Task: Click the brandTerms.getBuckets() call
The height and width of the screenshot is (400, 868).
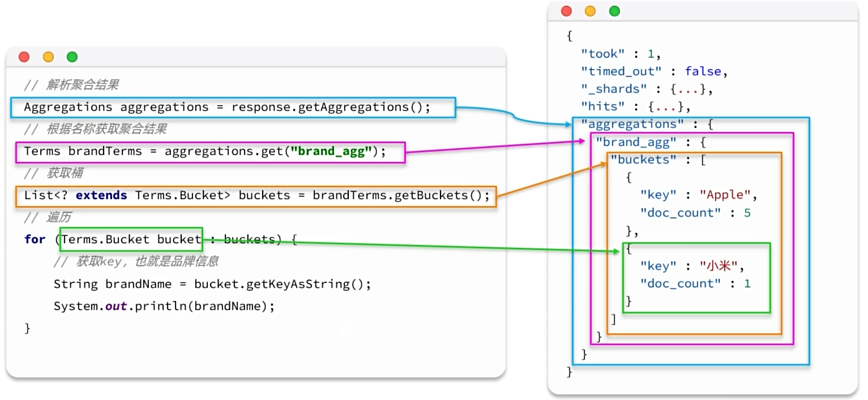Action: pos(400,196)
